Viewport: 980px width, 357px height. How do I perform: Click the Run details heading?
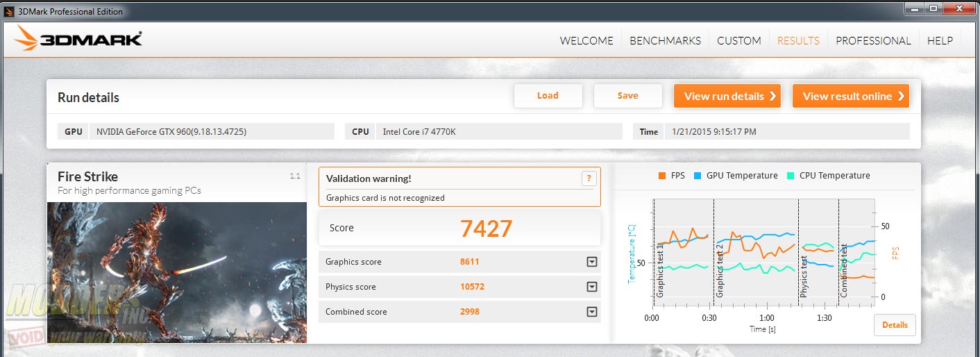[88, 97]
